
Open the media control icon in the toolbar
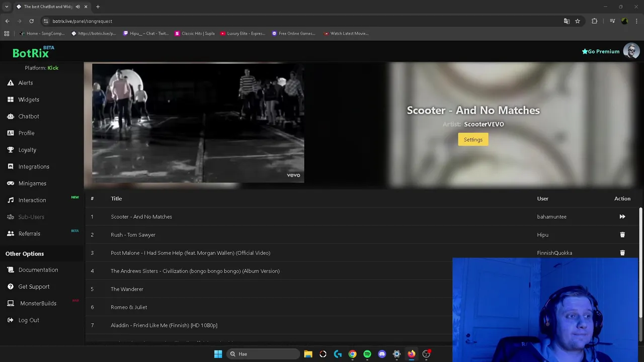click(x=612, y=21)
